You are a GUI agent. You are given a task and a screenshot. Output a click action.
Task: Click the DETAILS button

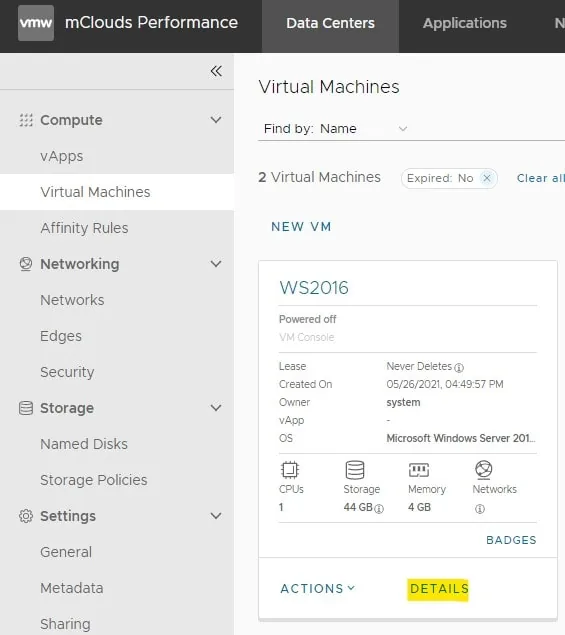(439, 588)
